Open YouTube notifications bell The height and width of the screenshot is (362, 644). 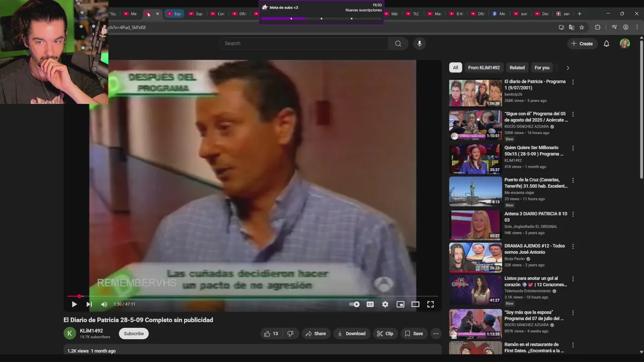tap(606, 44)
